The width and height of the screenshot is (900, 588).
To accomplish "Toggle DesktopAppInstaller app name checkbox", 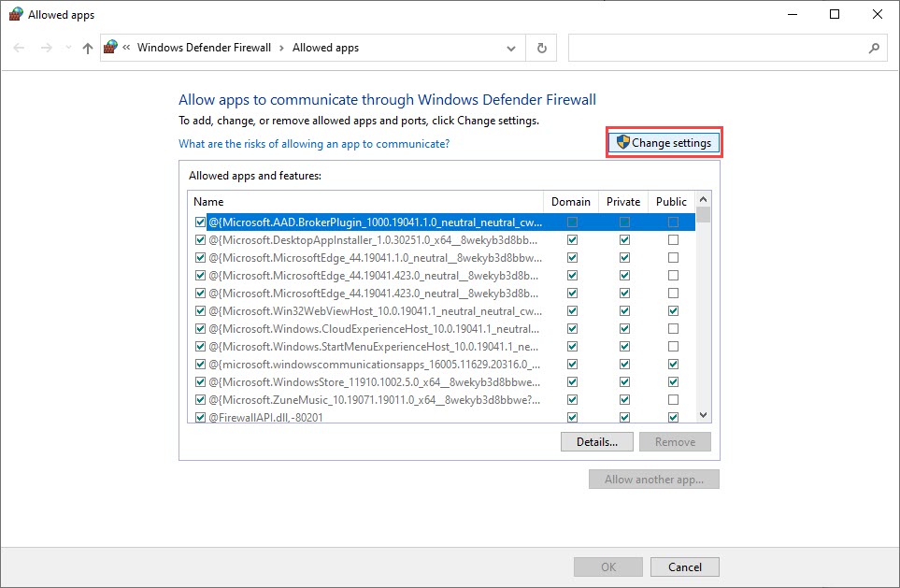I will click(200, 239).
